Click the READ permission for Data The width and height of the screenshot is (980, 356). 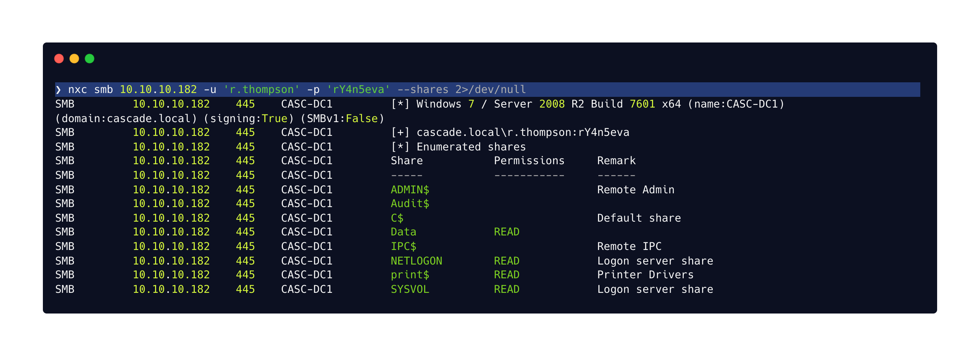506,232
